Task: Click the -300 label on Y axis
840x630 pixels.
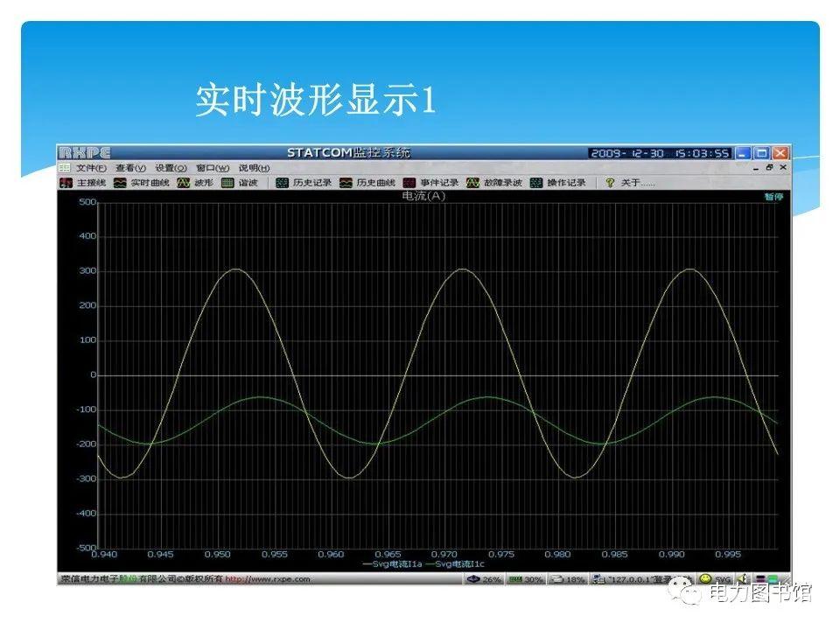Action: [x=86, y=479]
